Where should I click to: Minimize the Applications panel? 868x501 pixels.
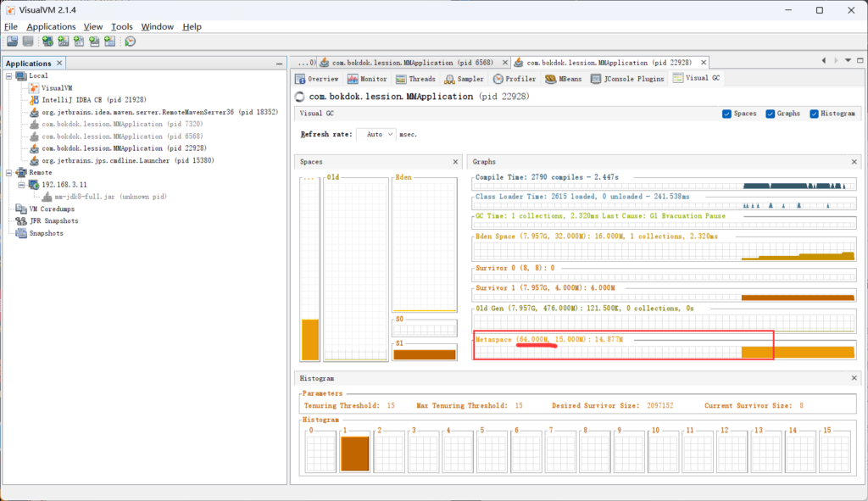(x=279, y=64)
